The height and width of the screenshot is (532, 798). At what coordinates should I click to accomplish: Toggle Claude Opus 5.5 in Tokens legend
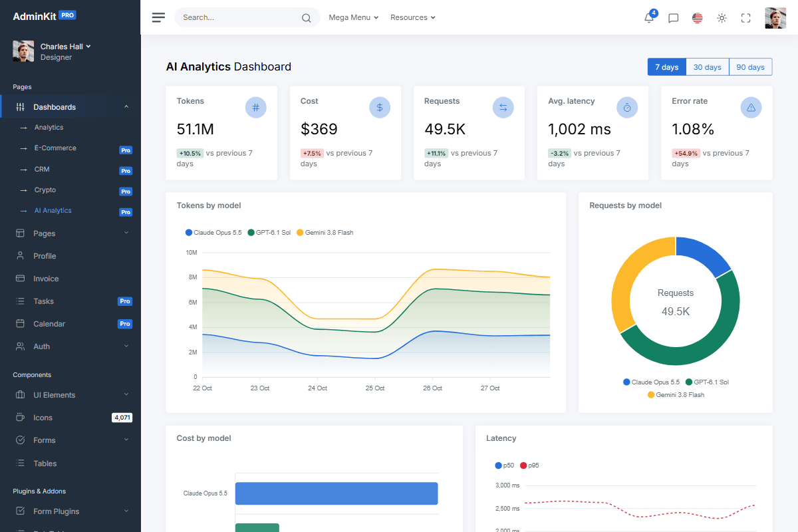tap(213, 233)
